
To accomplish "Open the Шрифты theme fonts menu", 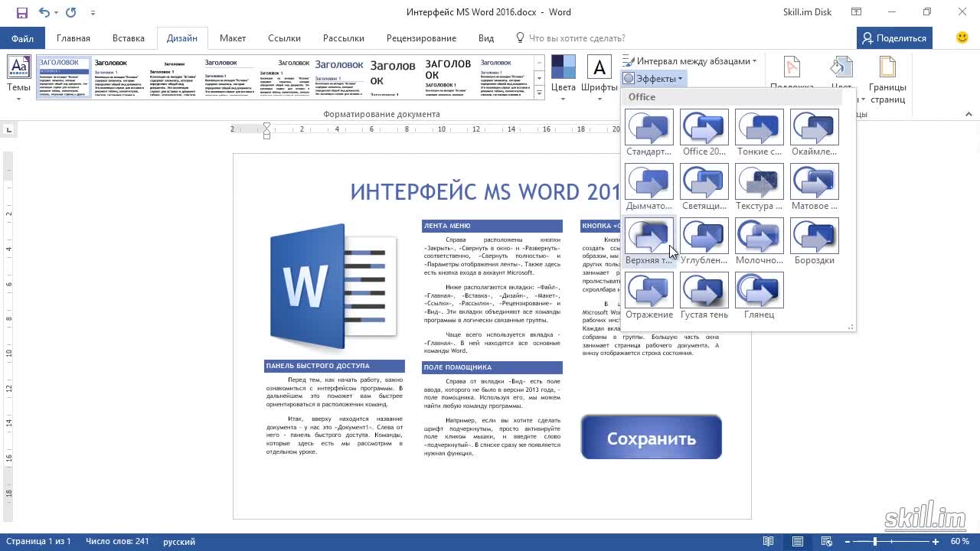I will (x=599, y=77).
